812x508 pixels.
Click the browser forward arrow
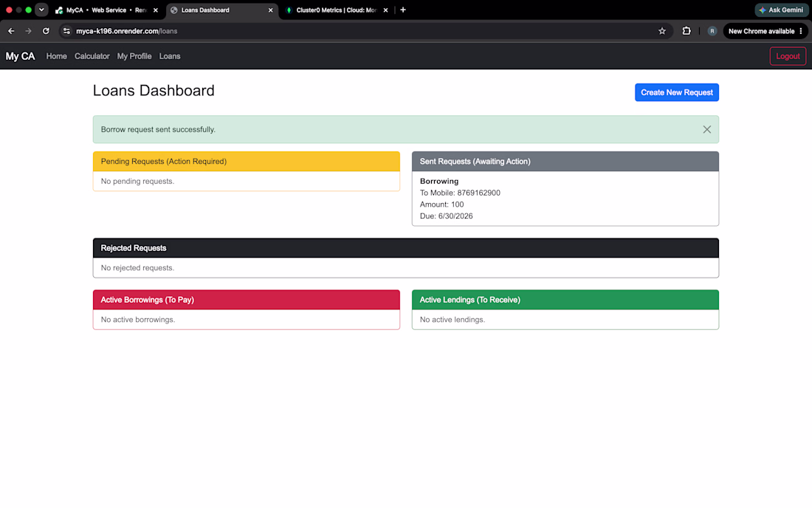coord(29,31)
